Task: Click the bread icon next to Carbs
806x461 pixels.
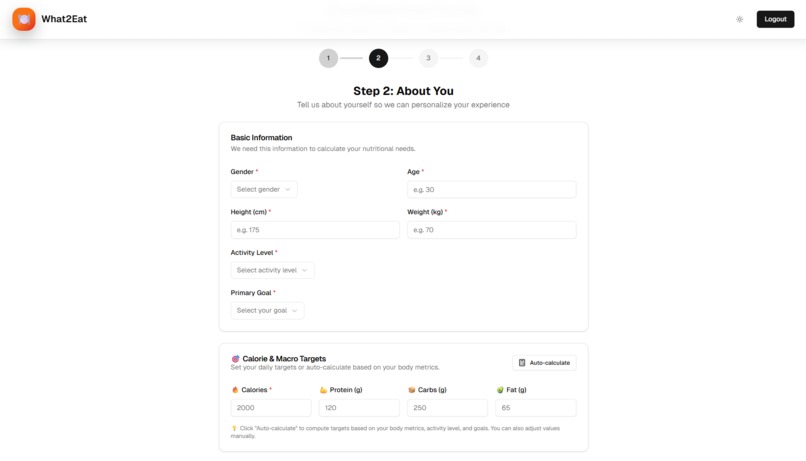Action: click(411, 390)
